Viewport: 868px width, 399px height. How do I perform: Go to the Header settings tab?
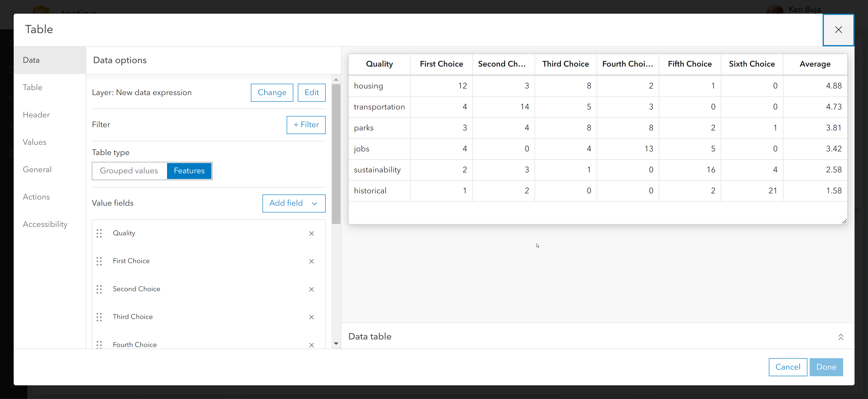[36, 115]
